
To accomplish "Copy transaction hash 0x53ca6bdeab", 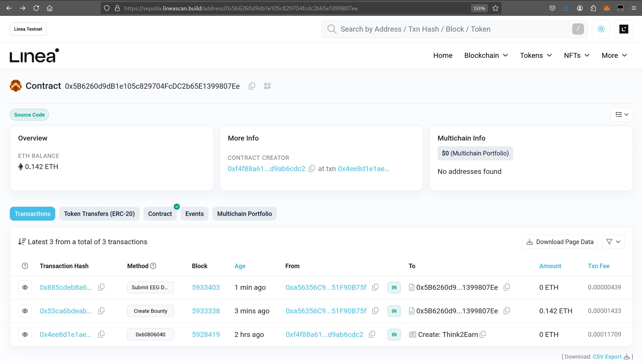I will pyautogui.click(x=101, y=311).
